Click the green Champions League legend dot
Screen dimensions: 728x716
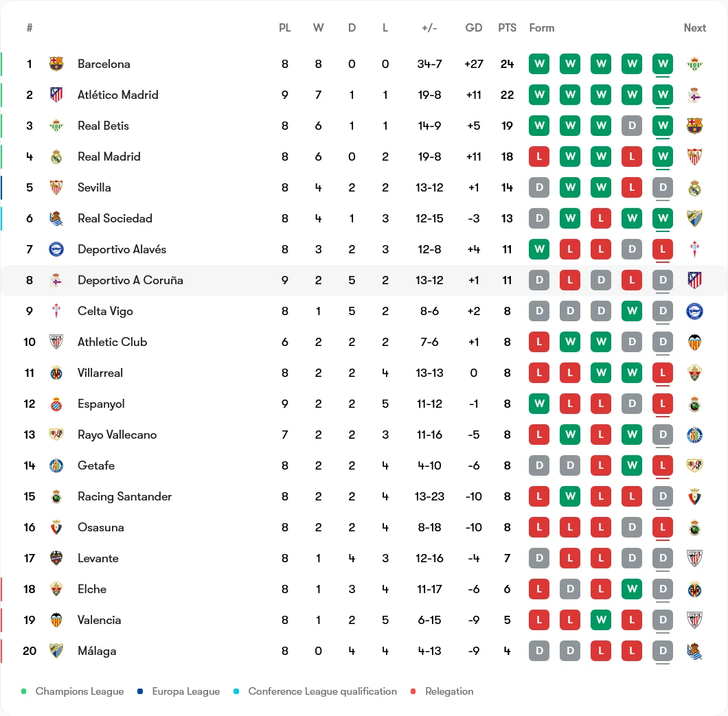tap(23, 691)
